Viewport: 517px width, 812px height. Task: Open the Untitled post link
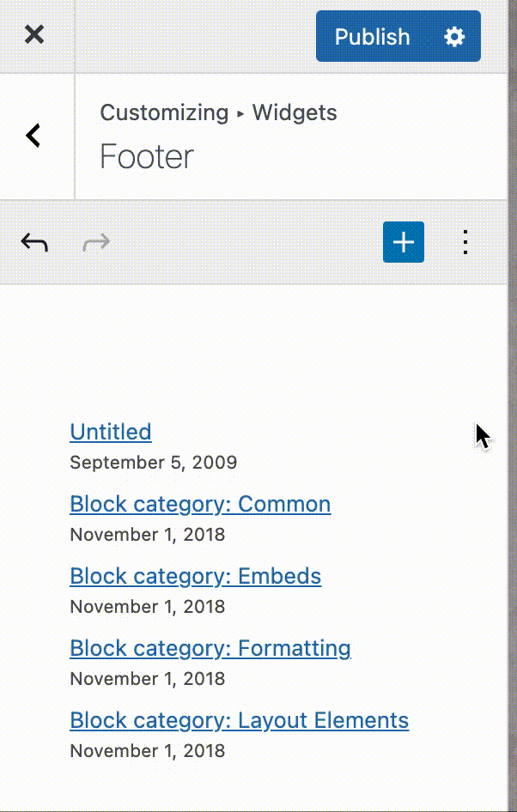coord(111,432)
